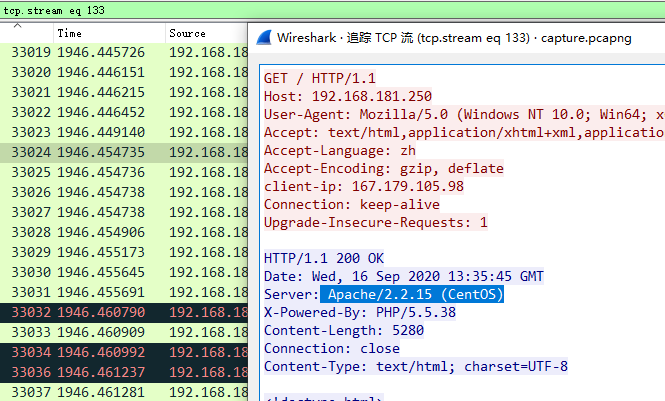
Task: Select packet row 33031
Action: 124,292
